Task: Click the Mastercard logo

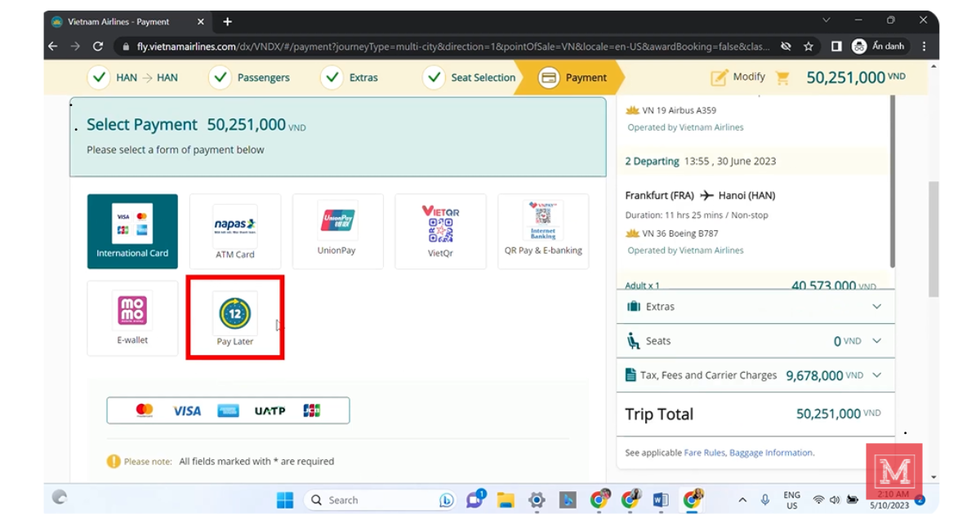Action: [145, 410]
